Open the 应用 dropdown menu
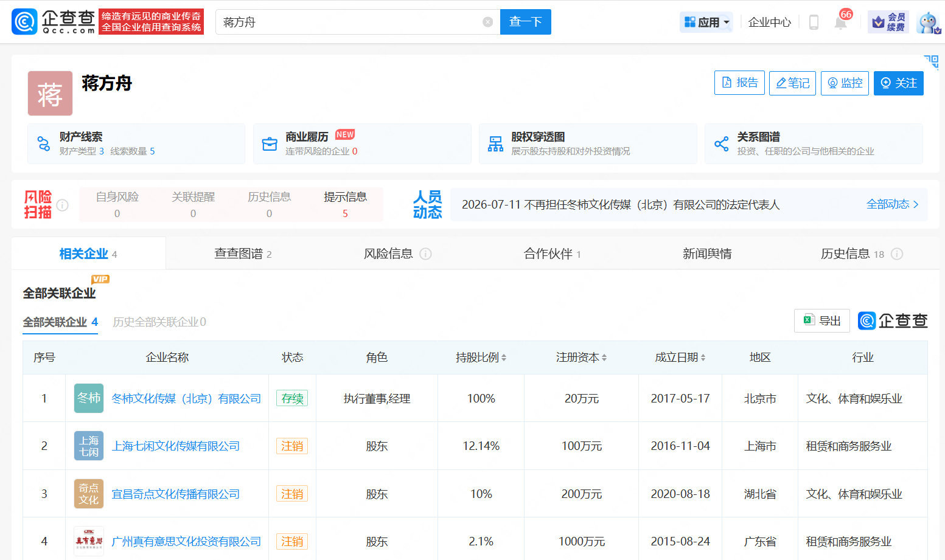945x560 pixels. coord(706,22)
